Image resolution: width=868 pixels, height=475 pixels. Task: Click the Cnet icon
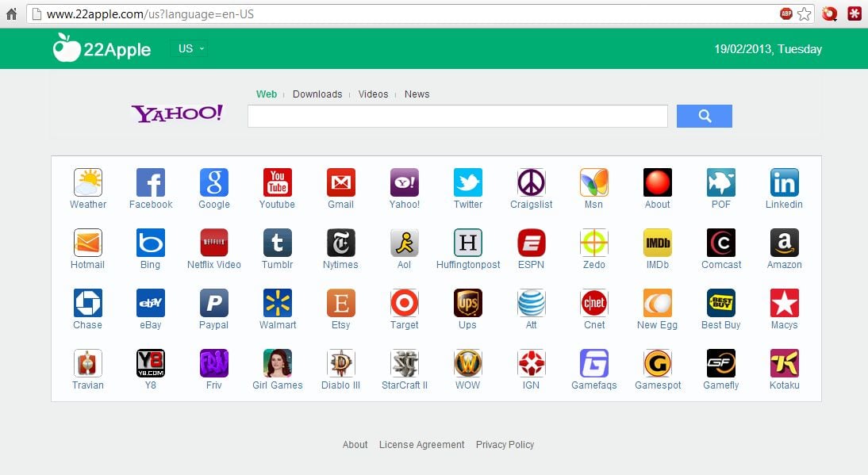594,303
